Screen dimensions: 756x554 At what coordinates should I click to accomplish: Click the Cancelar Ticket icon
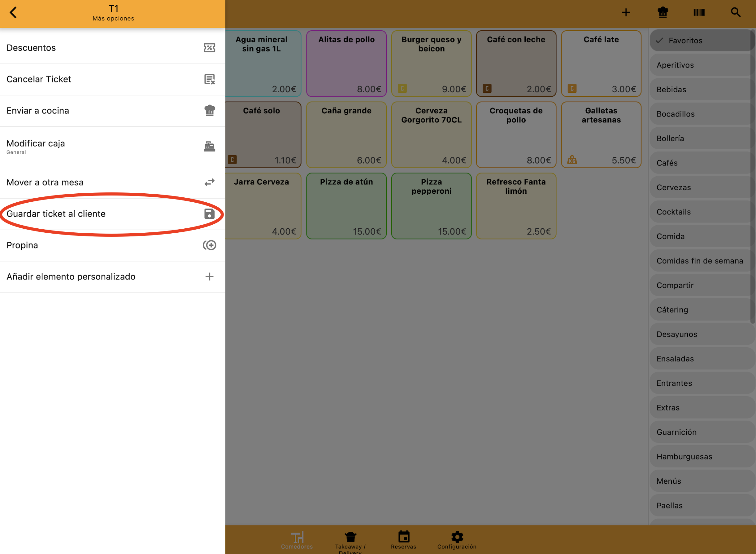click(210, 79)
